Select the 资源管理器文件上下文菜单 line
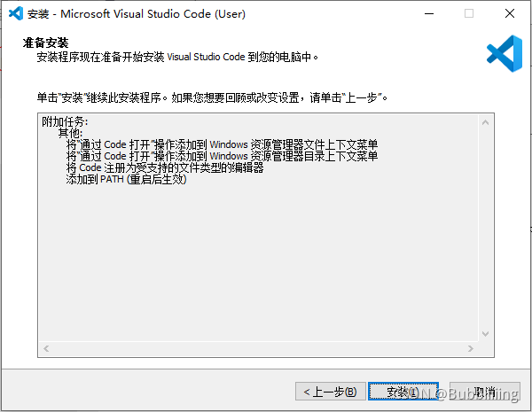The width and height of the screenshot is (532, 412). (222, 144)
